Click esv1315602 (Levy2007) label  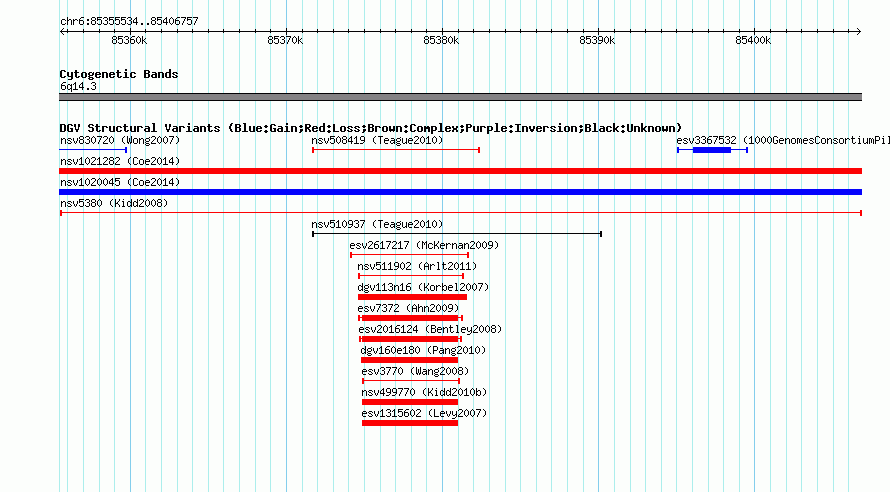[x=425, y=413]
